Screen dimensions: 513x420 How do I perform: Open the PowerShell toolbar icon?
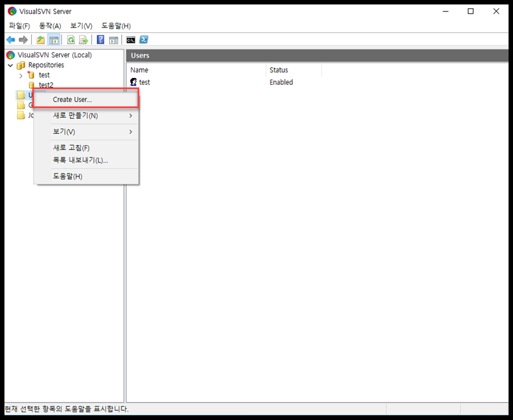coord(144,40)
